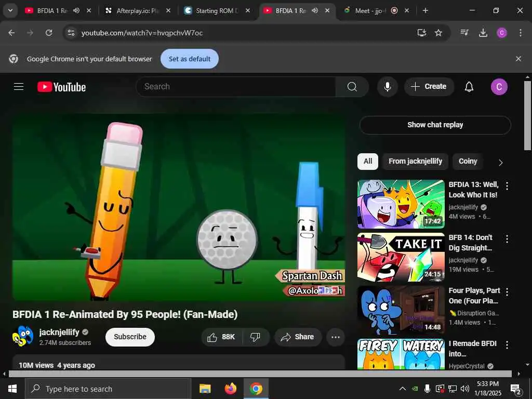Open a new browser tab
Viewport: 532px width, 399px height.
pyautogui.click(x=425, y=11)
